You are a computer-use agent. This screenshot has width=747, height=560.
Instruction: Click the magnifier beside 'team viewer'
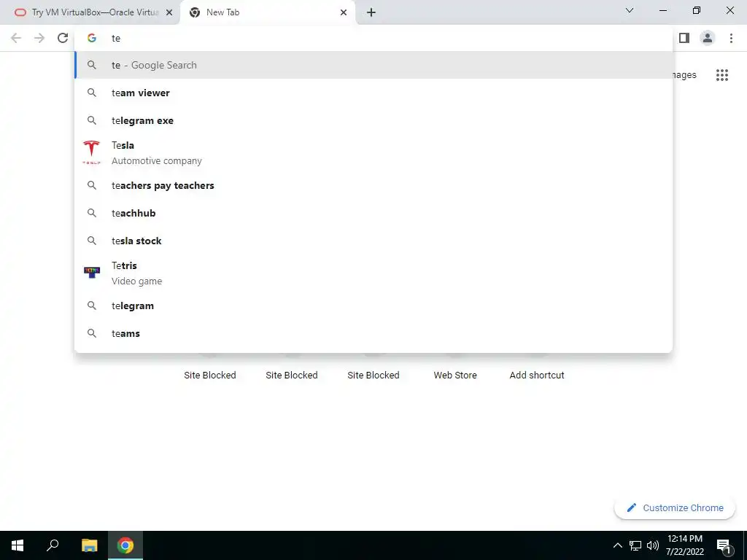(92, 93)
